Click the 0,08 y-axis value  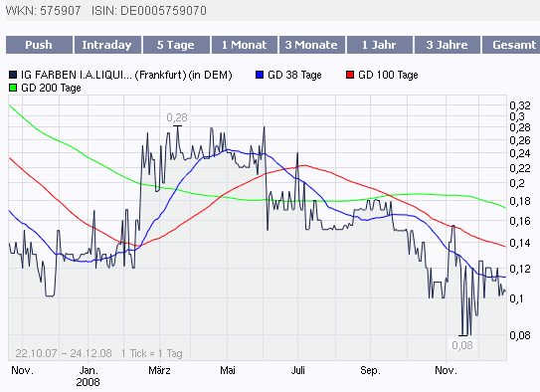(x=520, y=335)
